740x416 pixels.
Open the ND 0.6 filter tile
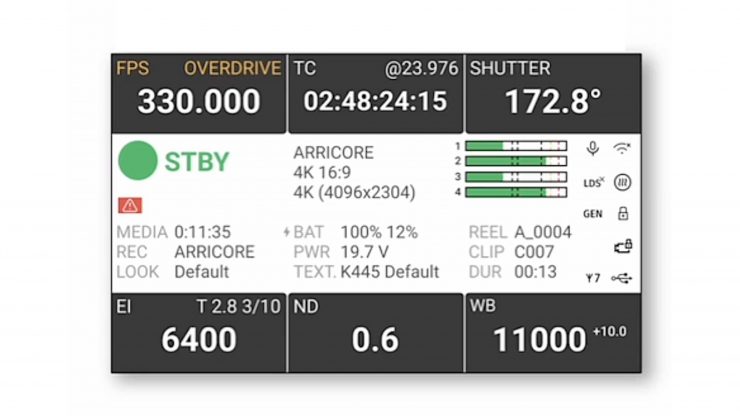[x=375, y=333]
